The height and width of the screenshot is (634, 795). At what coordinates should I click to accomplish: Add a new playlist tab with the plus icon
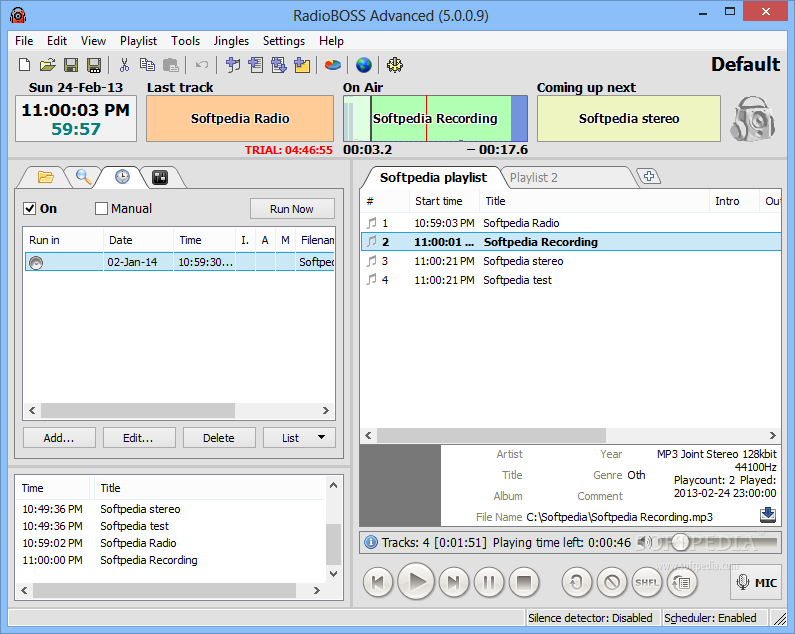click(649, 177)
